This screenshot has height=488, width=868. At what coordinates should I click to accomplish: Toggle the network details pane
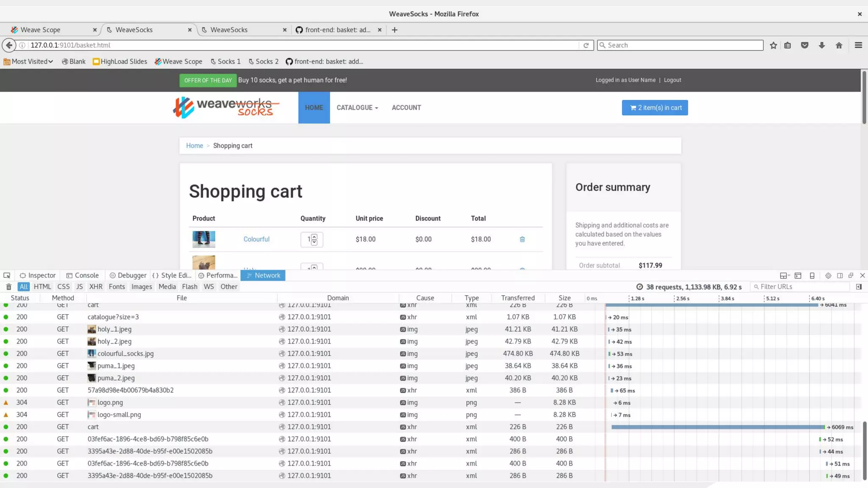click(859, 287)
